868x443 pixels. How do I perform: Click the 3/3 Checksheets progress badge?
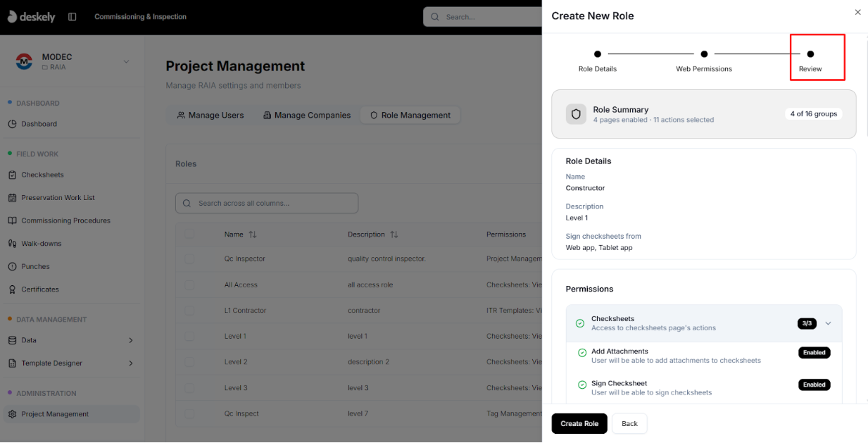click(807, 323)
